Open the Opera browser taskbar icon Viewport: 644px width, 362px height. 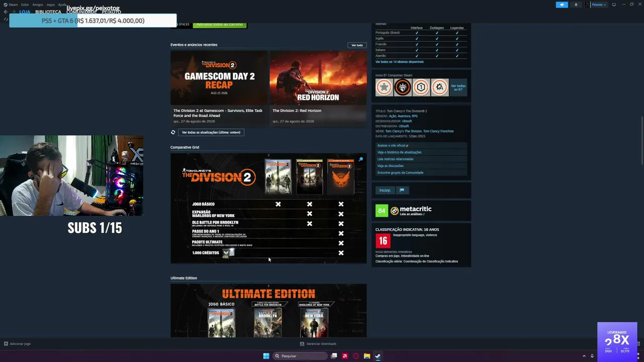[356, 356]
